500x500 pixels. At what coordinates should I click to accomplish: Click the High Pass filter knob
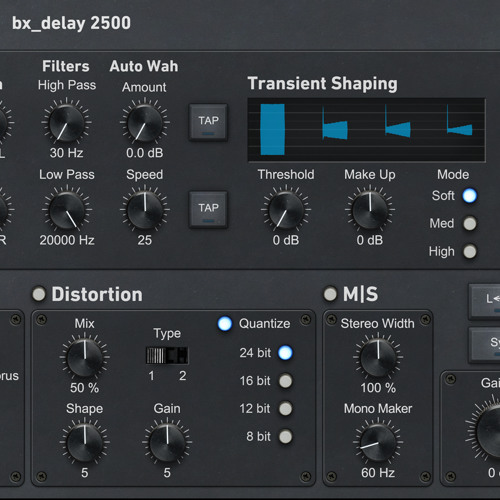pyautogui.click(x=66, y=122)
